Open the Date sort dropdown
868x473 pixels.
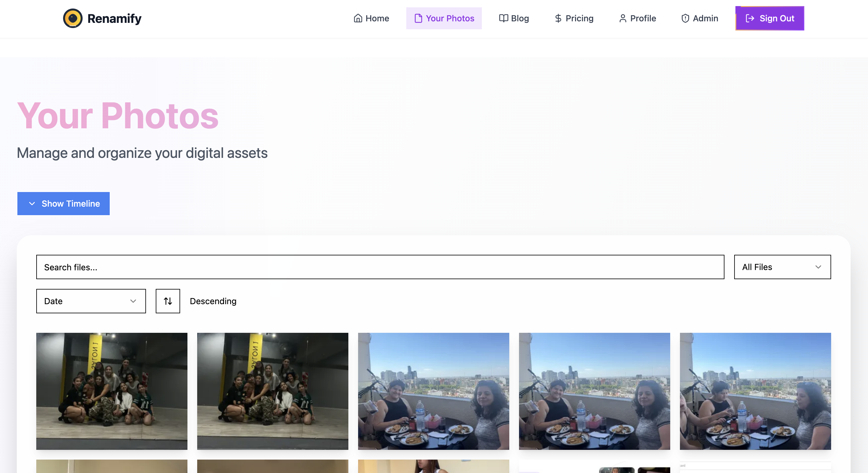[x=91, y=301]
